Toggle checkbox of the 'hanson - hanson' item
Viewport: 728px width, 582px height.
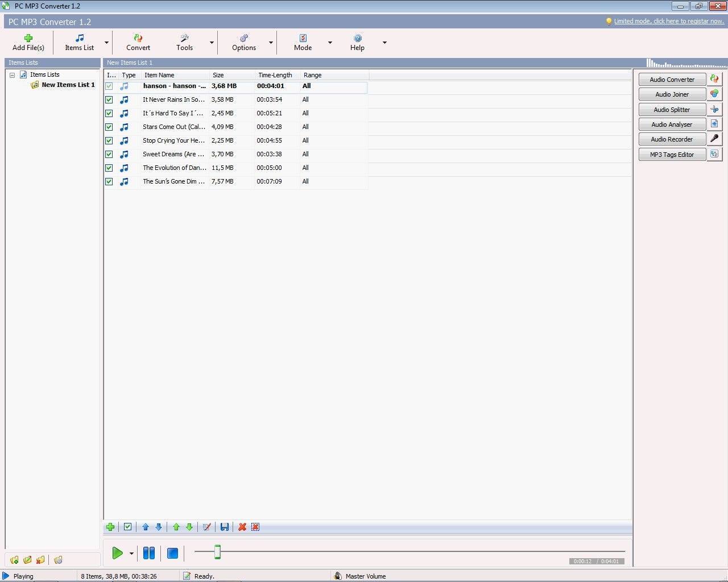click(109, 86)
